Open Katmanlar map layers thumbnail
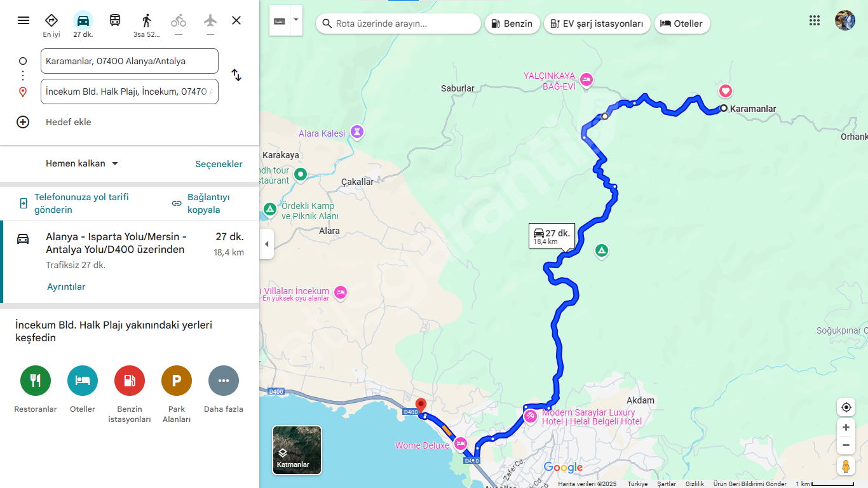868x488 pixels. click(297, 451)
